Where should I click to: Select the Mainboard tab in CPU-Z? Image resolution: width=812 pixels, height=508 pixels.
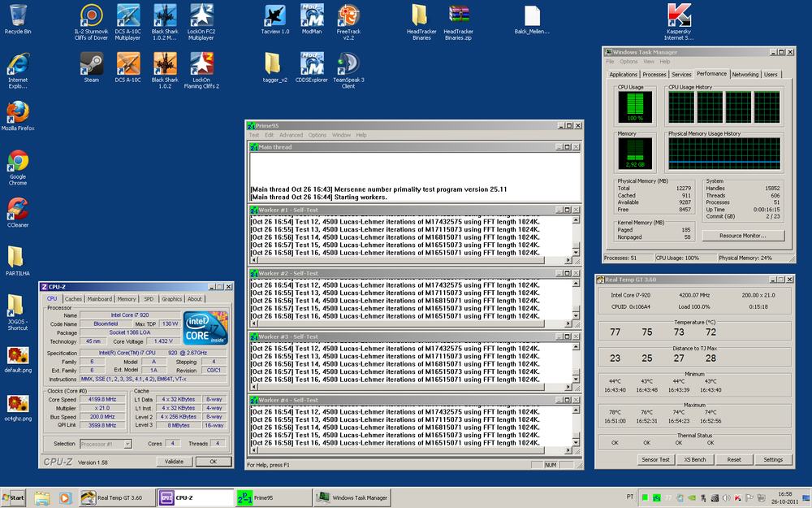[x=98, y=298]
